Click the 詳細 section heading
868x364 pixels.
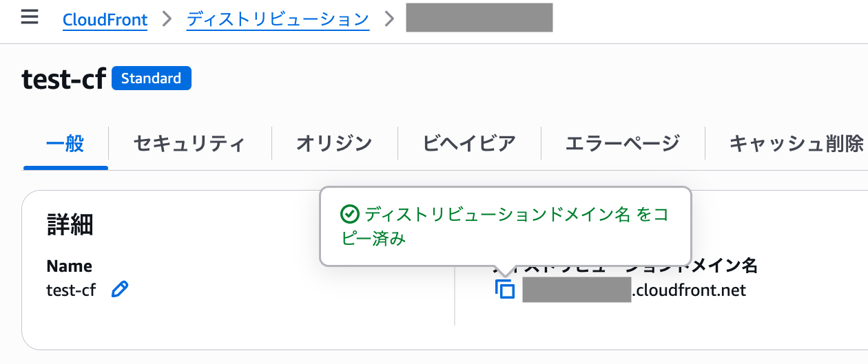(70, 224)
